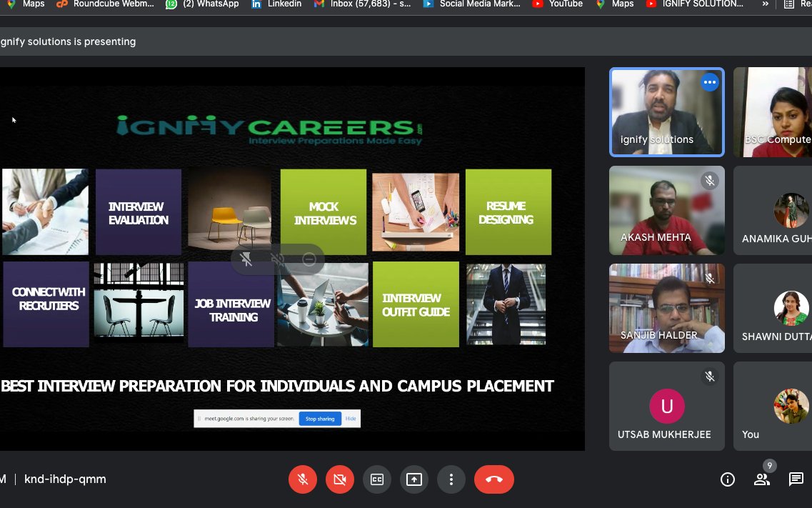The image size is (812, 508).
Task: Click the ANAMIKA GUHA participant tile
Action: (x=773, y=210)
